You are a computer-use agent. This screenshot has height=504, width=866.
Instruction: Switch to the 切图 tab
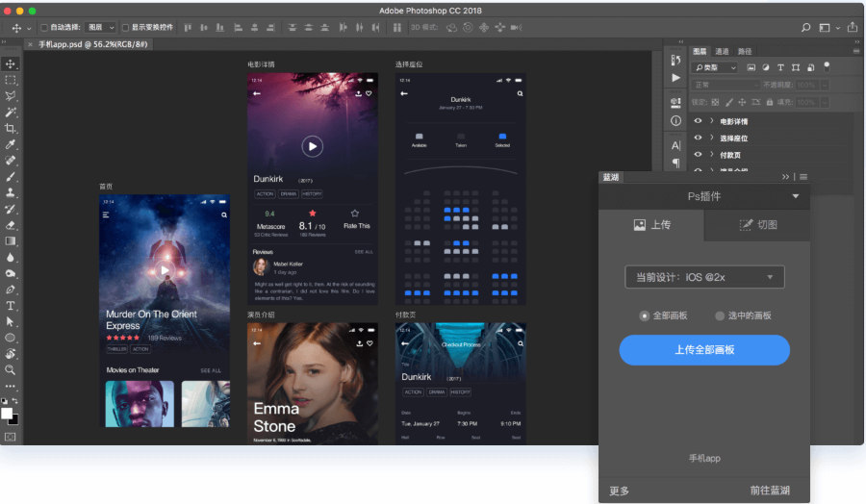tap(757, 225)
